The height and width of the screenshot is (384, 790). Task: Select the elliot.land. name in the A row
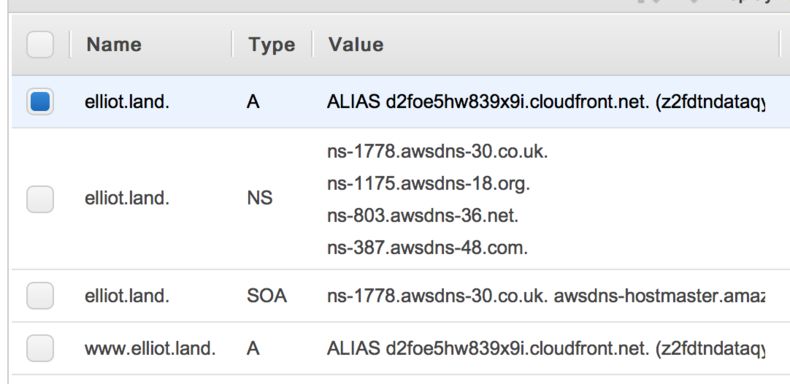click(x=127, y=102)
